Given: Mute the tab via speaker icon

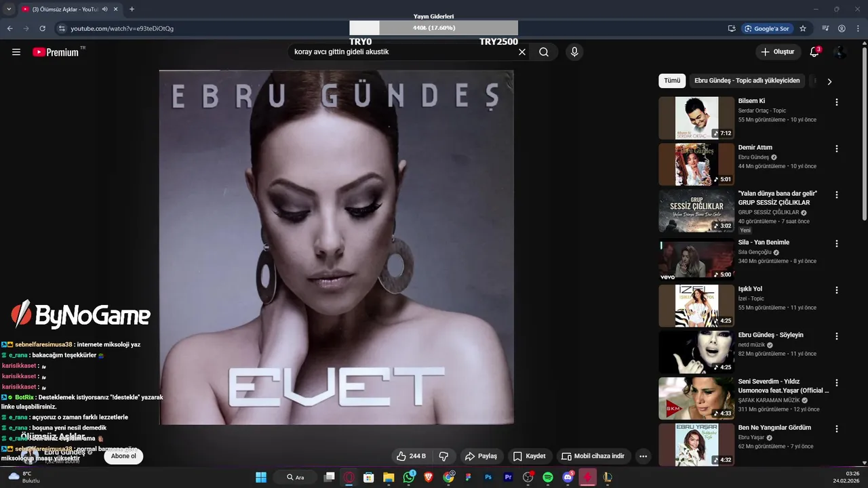Looking at the screenshot, I should point(105,9).
